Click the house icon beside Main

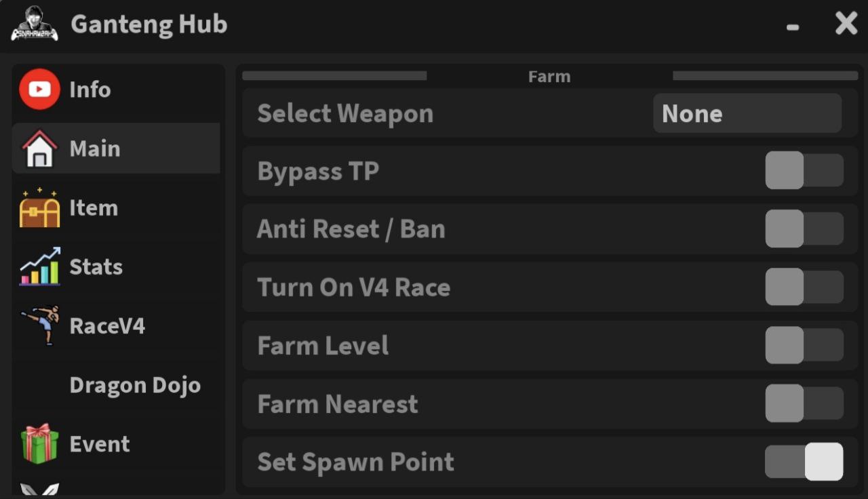(x=39, y=148)
